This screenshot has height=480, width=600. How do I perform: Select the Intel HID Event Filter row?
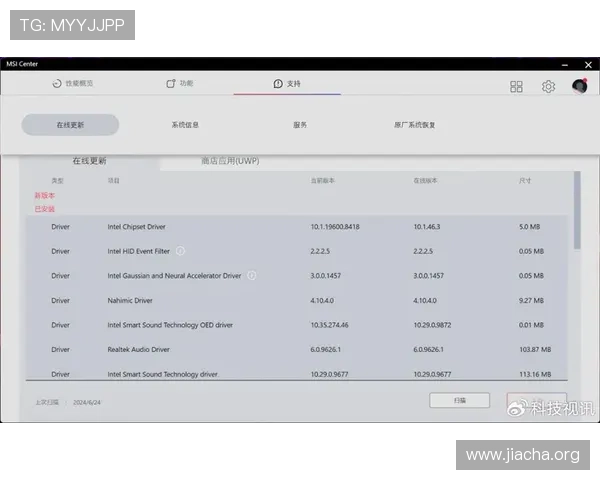297,251
